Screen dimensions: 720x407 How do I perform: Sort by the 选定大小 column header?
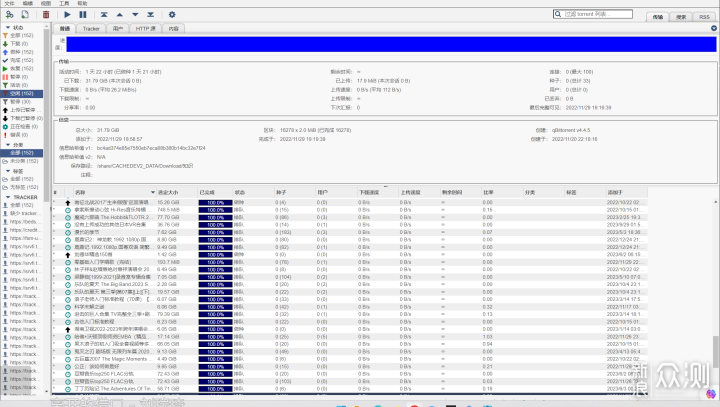[176, 192]
